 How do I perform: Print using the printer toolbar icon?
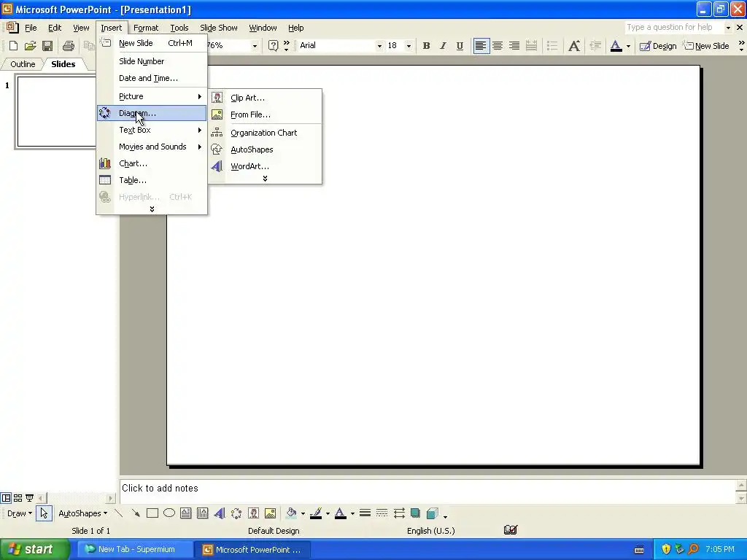click(69, 46)
